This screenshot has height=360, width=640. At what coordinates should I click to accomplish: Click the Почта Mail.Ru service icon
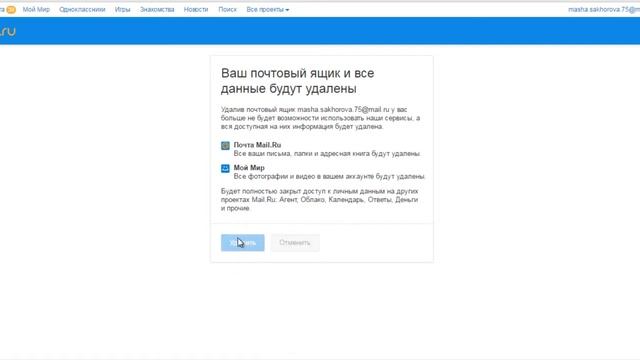click(225, 146)
